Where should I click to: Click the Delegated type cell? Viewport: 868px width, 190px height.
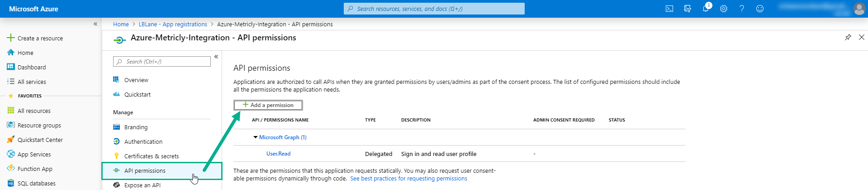[379, 154]
